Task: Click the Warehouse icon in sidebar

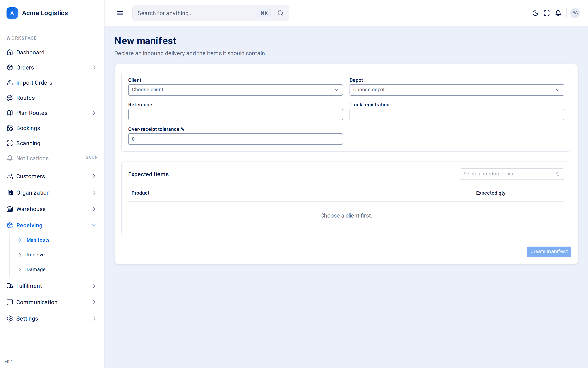Action: point(10,209)
